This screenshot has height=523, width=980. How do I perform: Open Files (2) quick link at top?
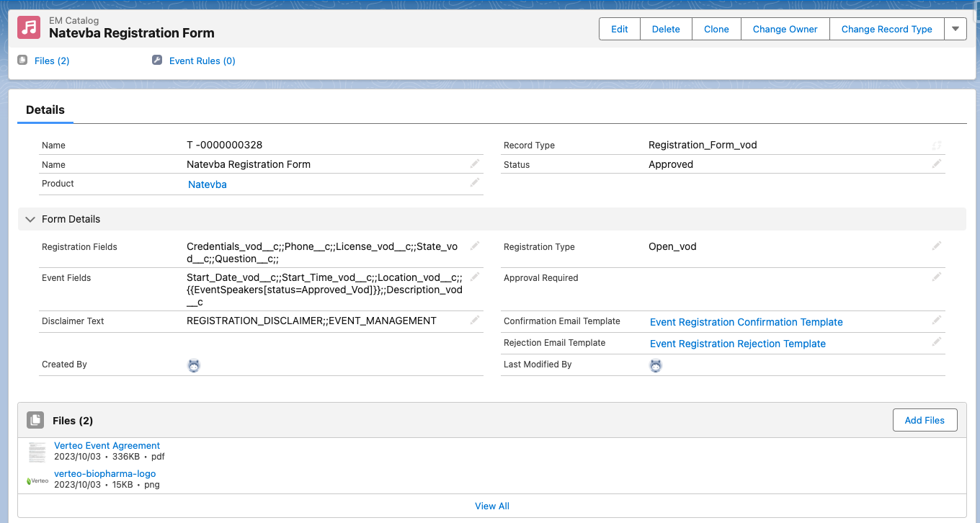pyautogui.click(x=52, y=61)
